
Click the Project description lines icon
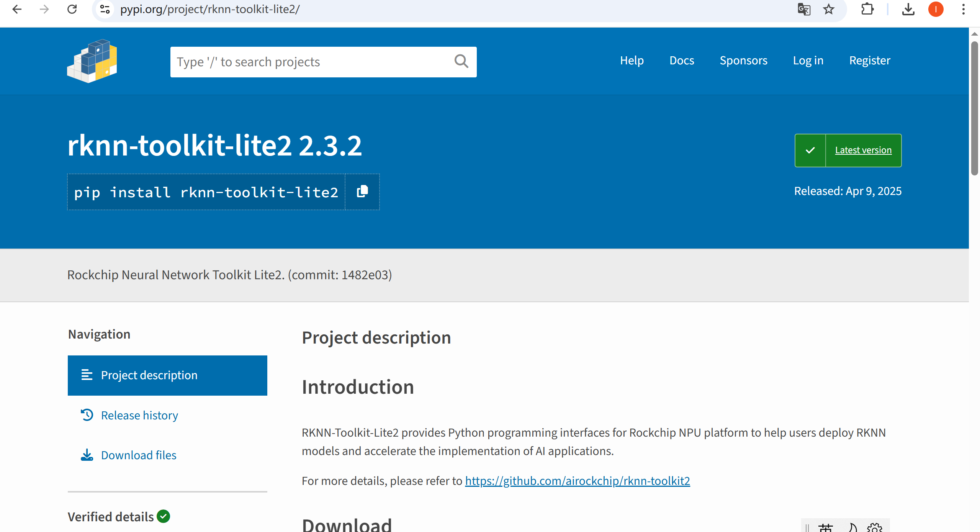(x=87, y=375)
